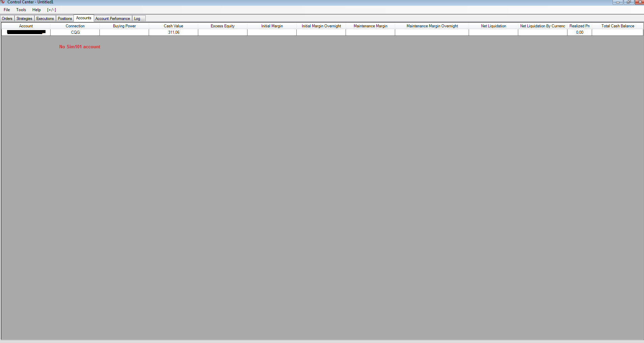Screen dimensions: 644x343
Task: Switch to the Strategies tab
Action: pyautogui.click(x=24, y=19)
